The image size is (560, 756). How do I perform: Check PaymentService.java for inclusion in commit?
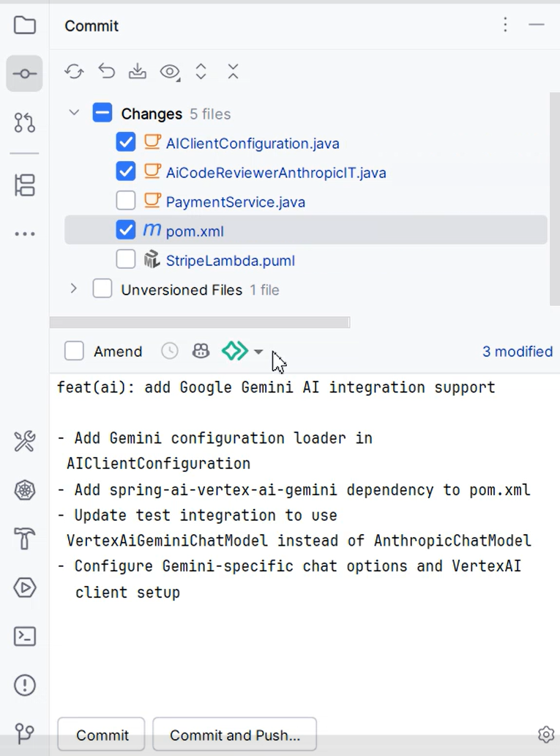pyautogui.click(x=125, y=199)
